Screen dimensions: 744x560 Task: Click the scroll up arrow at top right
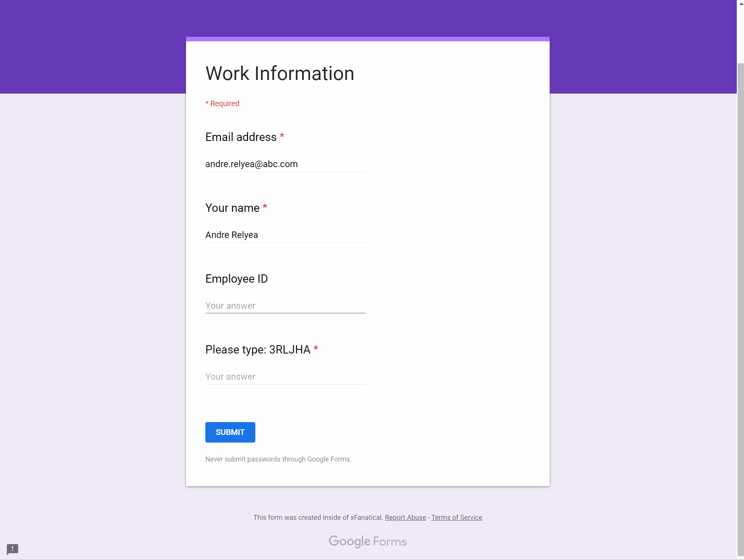pyautogui.click(x=739, y=4)
